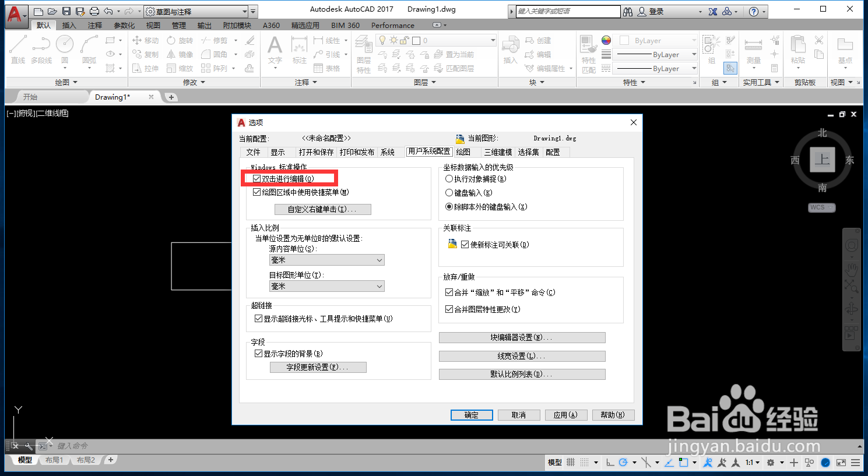Click the 块编辑器设置 button
868x476 pixels.
(x=522, y=337)
